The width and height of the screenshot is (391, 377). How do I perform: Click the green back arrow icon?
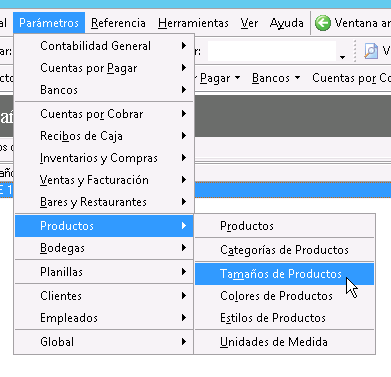(x=323, y=23)
